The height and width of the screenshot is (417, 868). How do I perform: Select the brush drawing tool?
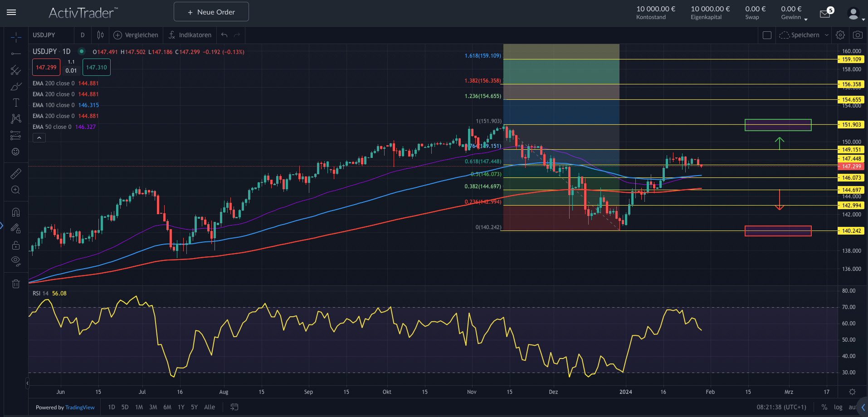click(16, 87)
